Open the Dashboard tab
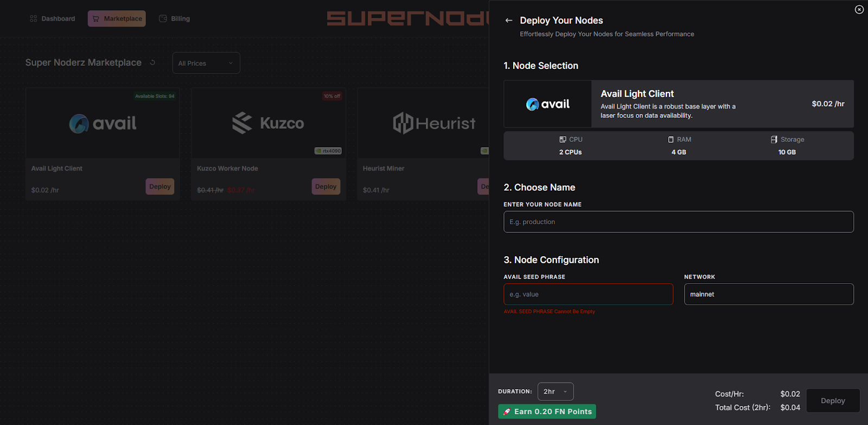The height and width of the screenshot is (425, 868). click(53, 18)
